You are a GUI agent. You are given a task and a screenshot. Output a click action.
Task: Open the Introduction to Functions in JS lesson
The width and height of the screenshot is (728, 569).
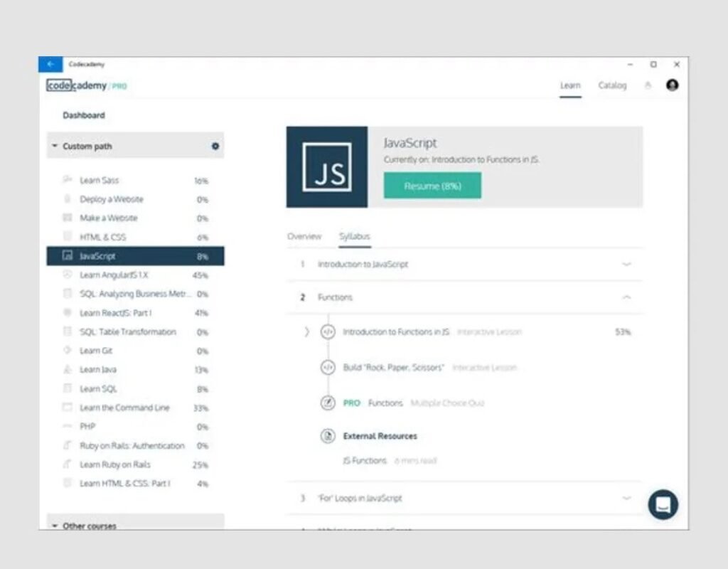coord(396,331)
